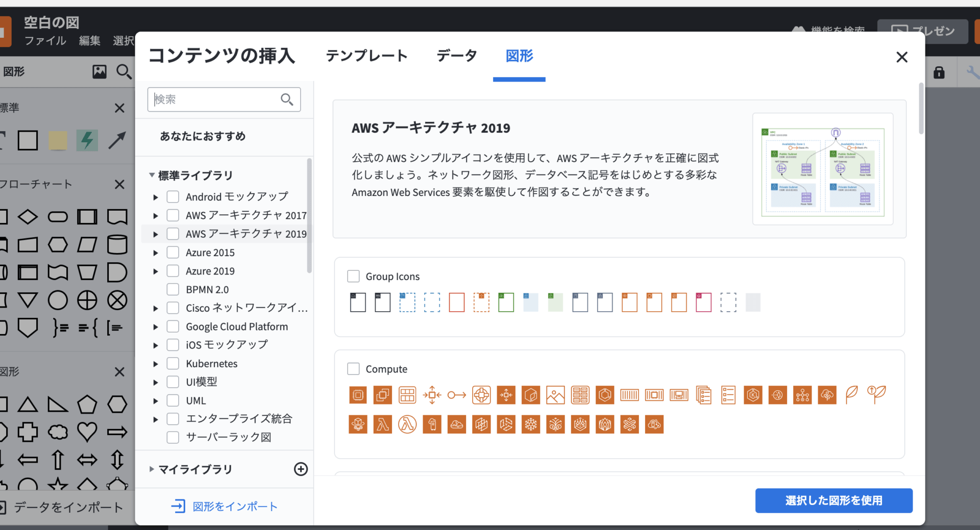
Task: Click the add library plus icon beside マイライブラリ
Action: coord(301,469)
